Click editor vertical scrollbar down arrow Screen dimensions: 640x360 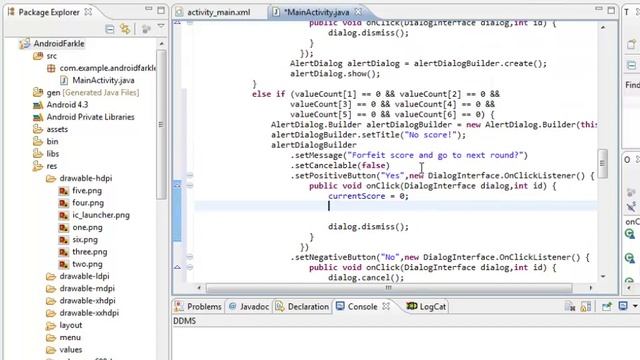pos(603,276)
